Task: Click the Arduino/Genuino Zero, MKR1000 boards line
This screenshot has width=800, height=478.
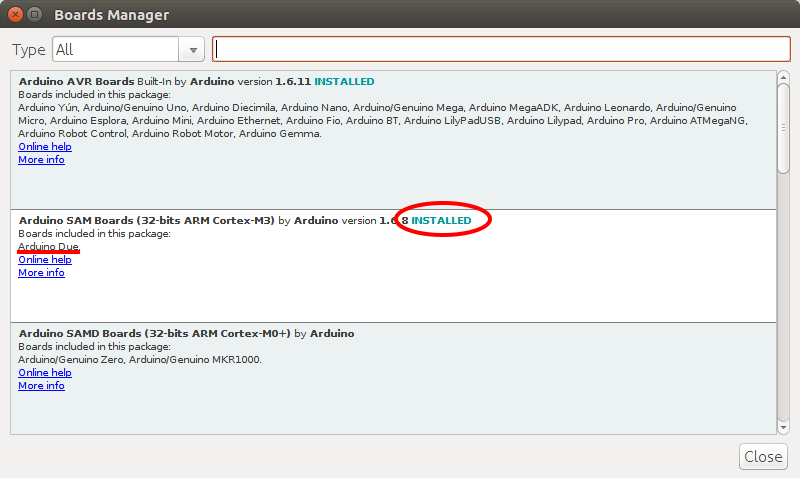Action: 140,360
